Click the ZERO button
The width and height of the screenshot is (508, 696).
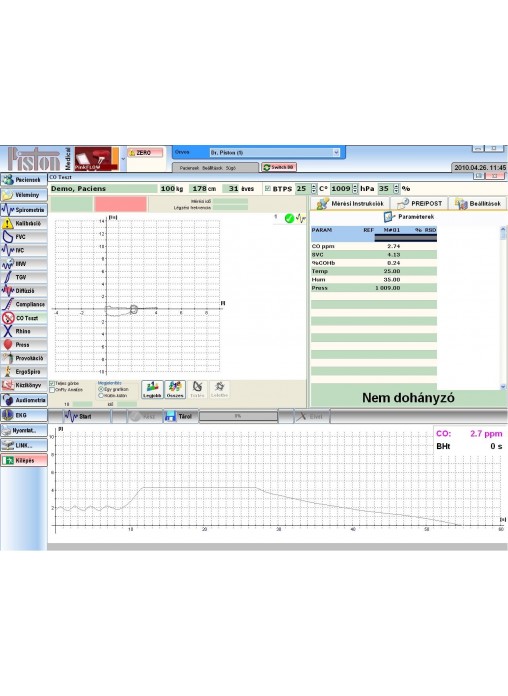[x=145, y=153]
